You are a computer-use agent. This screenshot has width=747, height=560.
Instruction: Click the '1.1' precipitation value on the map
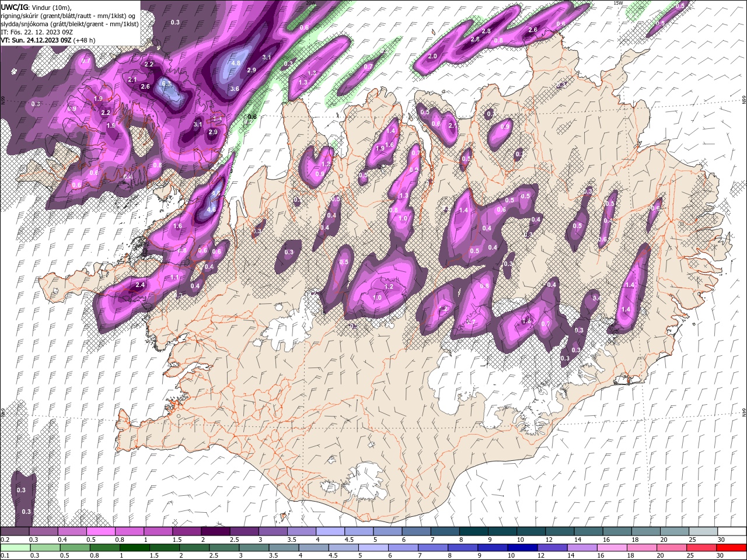[x=175, y=278]
